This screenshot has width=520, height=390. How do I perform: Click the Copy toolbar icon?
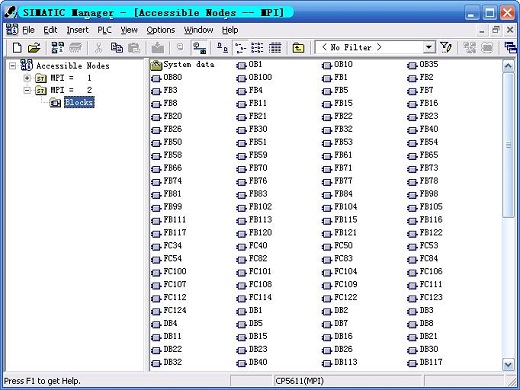click(x=117, y=48)
